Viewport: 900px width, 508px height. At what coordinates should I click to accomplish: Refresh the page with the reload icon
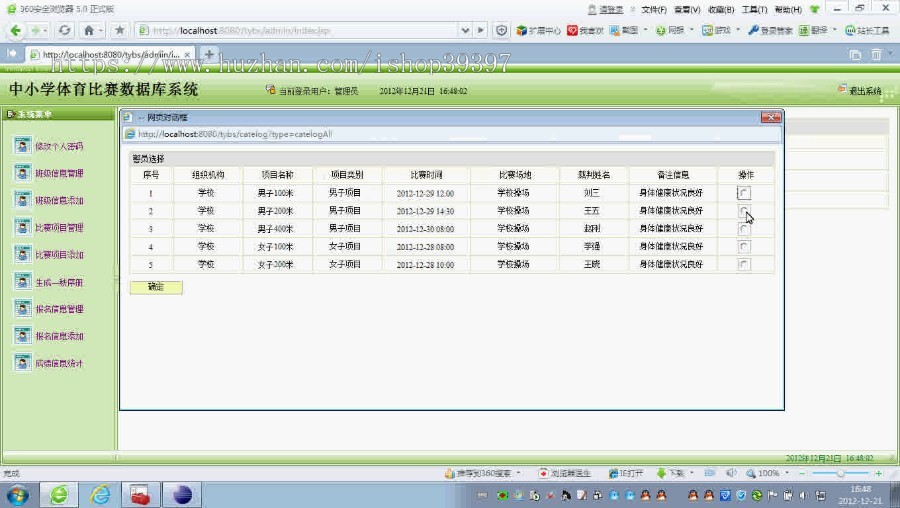(64, 30)
